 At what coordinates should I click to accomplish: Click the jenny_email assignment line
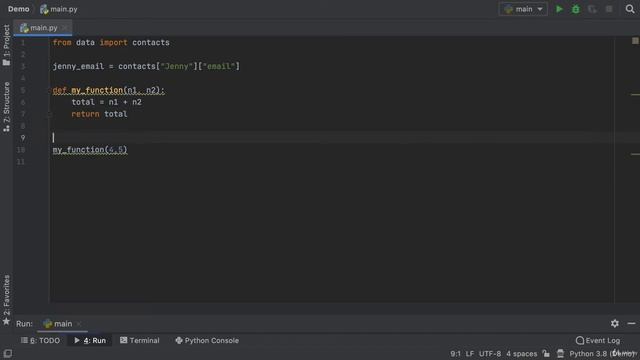click(146, 66)
